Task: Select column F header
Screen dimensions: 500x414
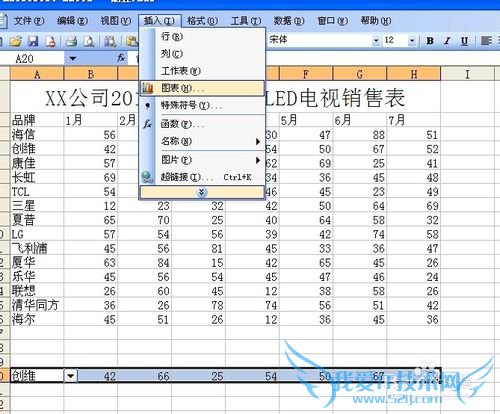Action: click(x=306, y=74)
